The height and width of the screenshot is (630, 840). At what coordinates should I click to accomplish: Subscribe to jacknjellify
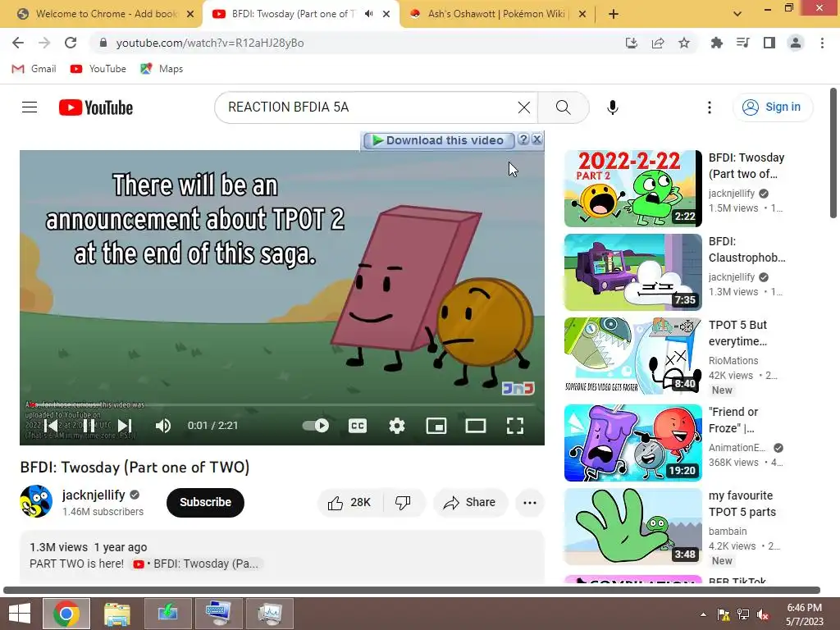(x=205, y=503)
